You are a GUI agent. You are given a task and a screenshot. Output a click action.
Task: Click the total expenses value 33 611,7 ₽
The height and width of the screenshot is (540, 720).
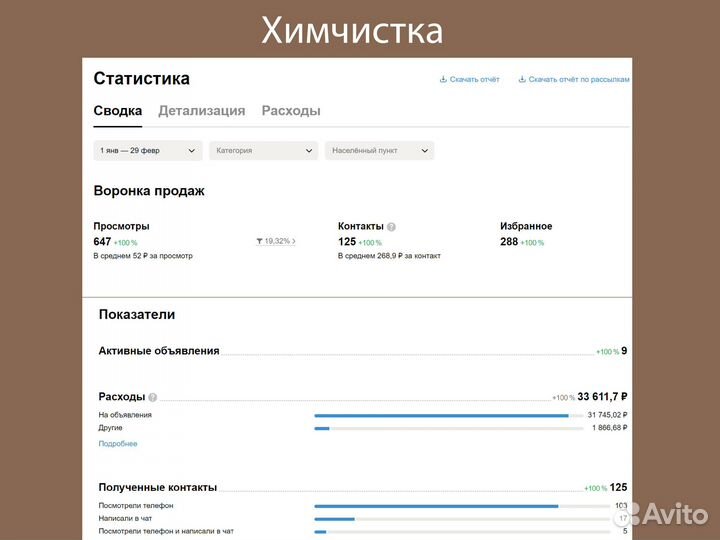pos(602,396)
